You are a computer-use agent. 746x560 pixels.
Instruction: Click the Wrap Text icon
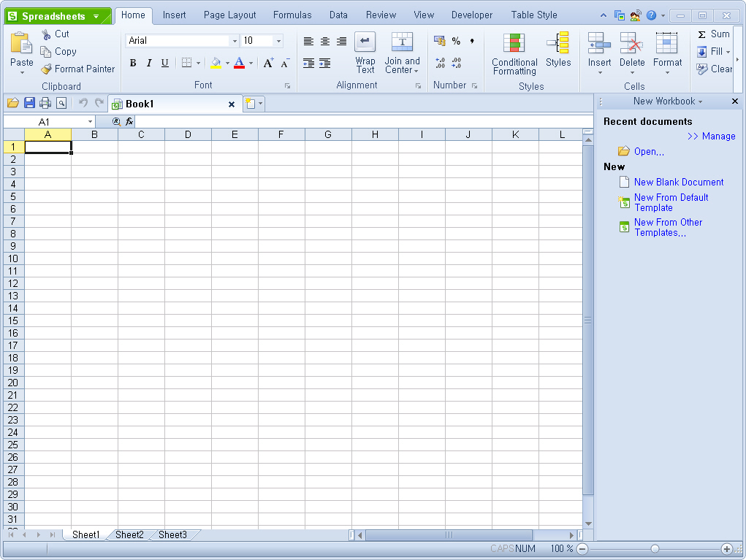[365, 42]
